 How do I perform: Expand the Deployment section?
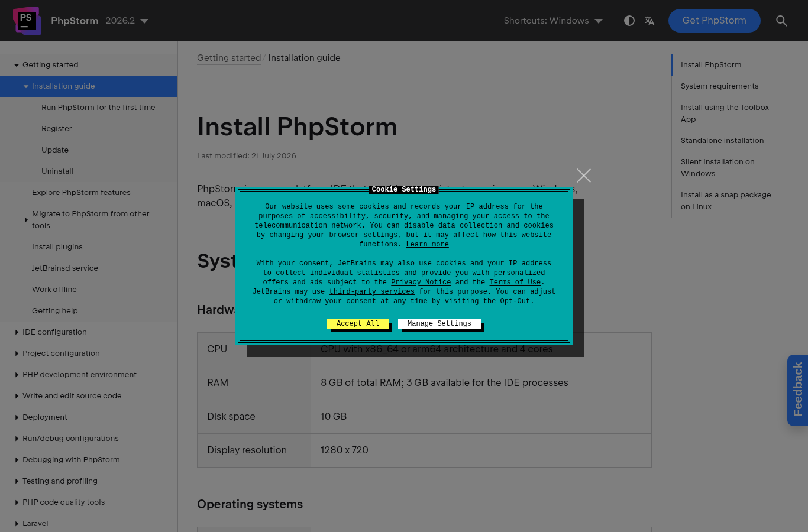17,417
